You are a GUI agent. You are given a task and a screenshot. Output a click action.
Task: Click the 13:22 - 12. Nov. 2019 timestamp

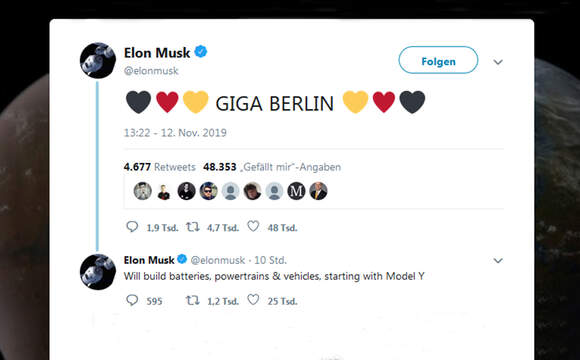tap(175, 133)
